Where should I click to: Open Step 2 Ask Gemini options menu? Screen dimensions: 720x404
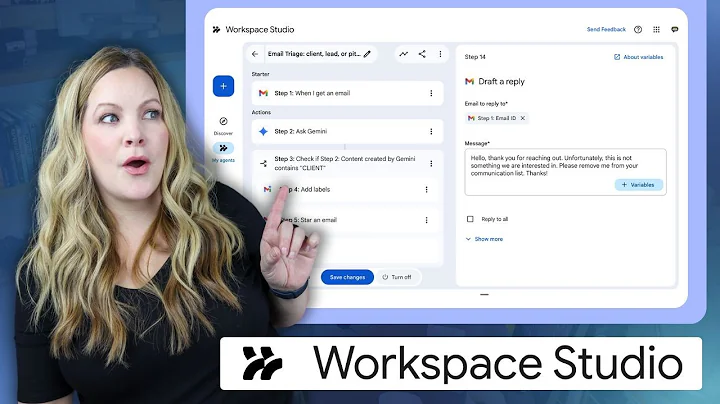point(431,131)
